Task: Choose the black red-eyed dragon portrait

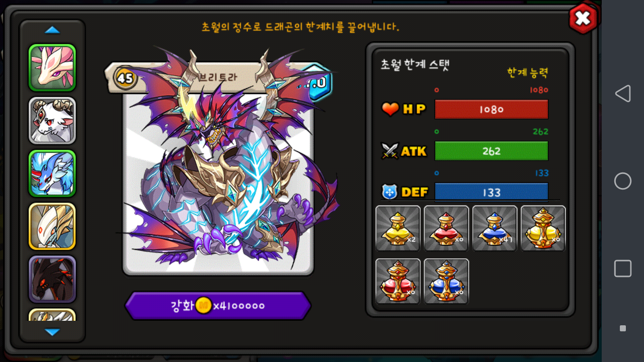Action: [52, 279]
